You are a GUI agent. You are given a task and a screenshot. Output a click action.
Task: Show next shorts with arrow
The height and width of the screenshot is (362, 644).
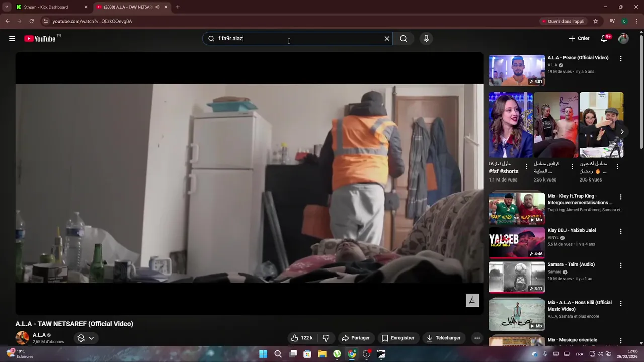click(622, 132)
